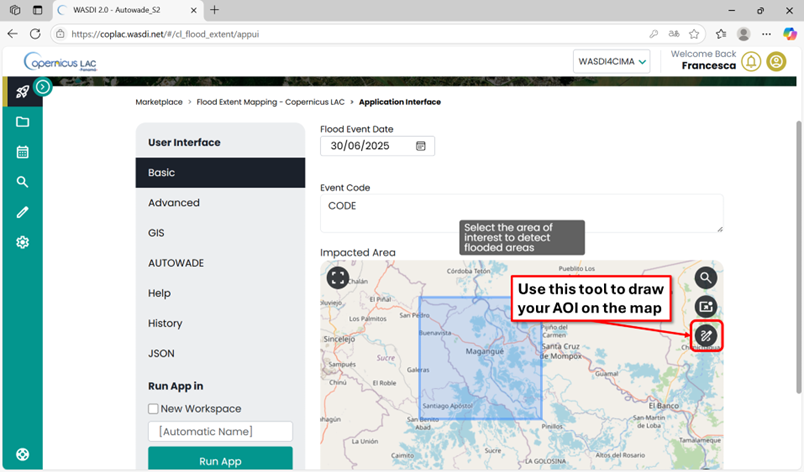This screenshot has width=804, height=472.
Task: Reload the page with refresh icon
Action: point(35,34)
